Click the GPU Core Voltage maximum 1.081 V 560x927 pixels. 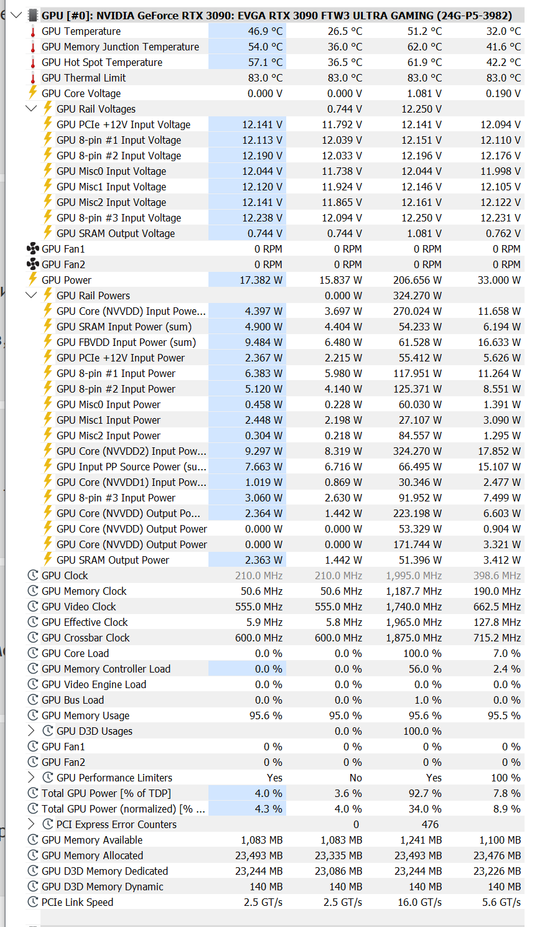424,93
